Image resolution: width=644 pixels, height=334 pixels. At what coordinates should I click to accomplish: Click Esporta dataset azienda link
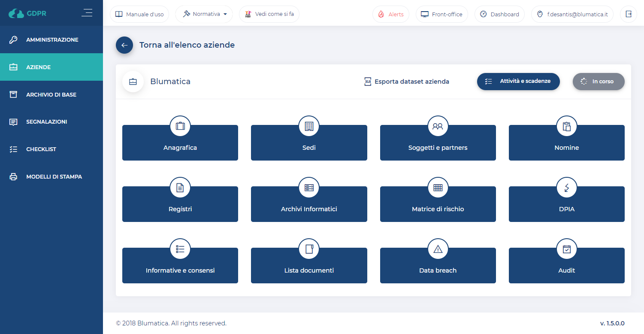pyautogui.click(x=406, y=82)
